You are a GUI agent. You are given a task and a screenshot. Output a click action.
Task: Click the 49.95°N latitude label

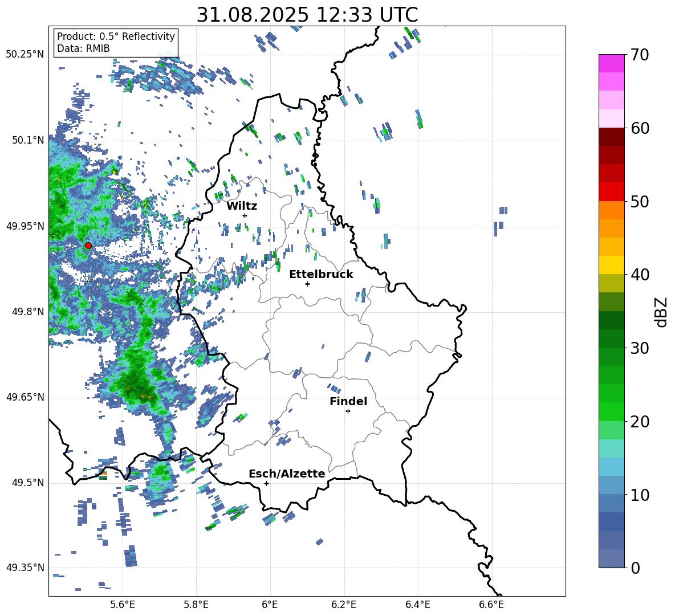[25, 226]
